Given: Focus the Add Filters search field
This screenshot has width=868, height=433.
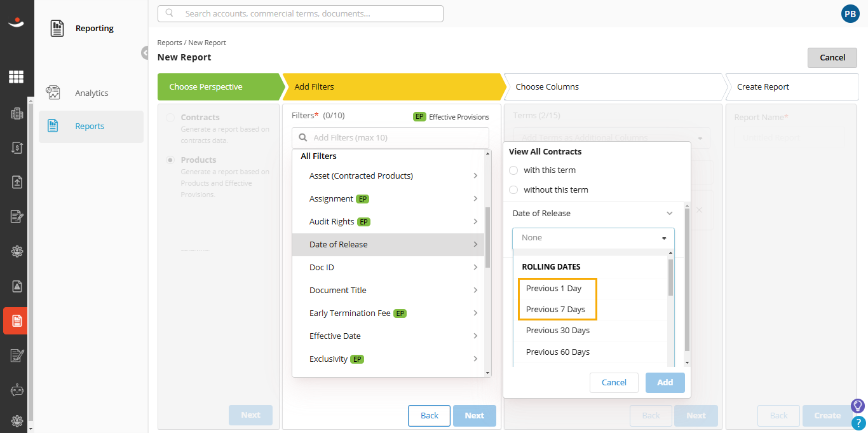Looking at the screenshot, I should (x=390, y=137).
